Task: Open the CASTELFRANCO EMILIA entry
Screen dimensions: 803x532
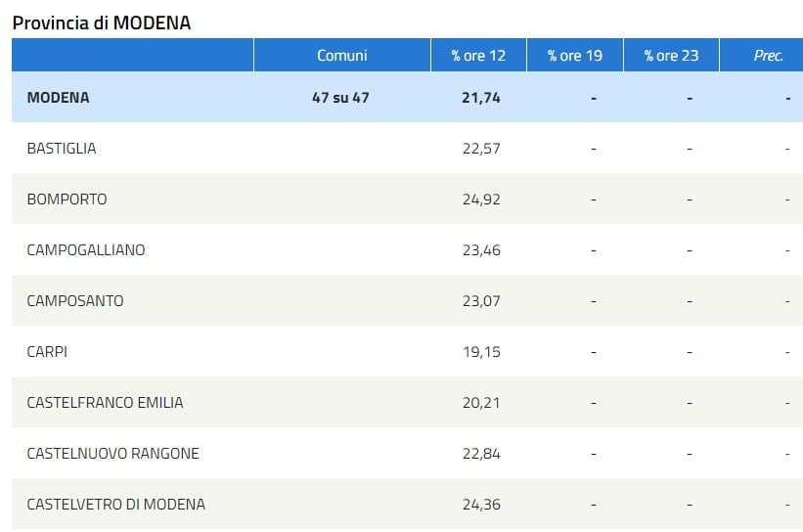Action: coord(105,403)
